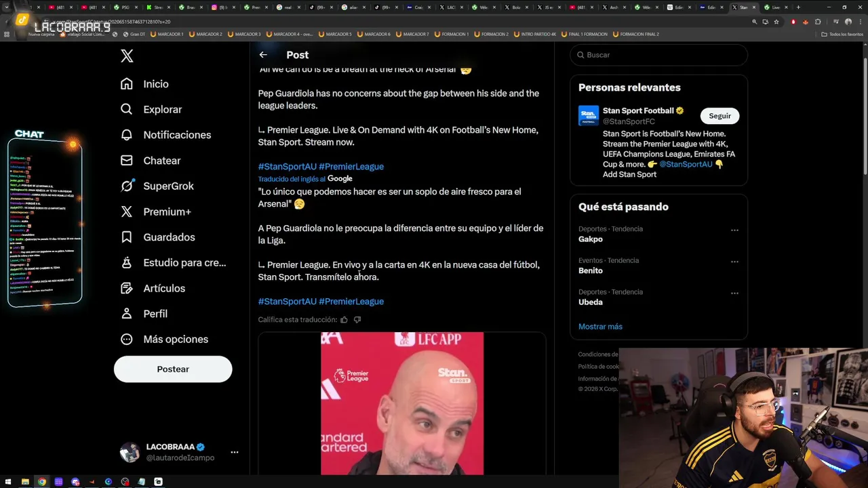Click the browser bookmark star icon

click(776, 22)
